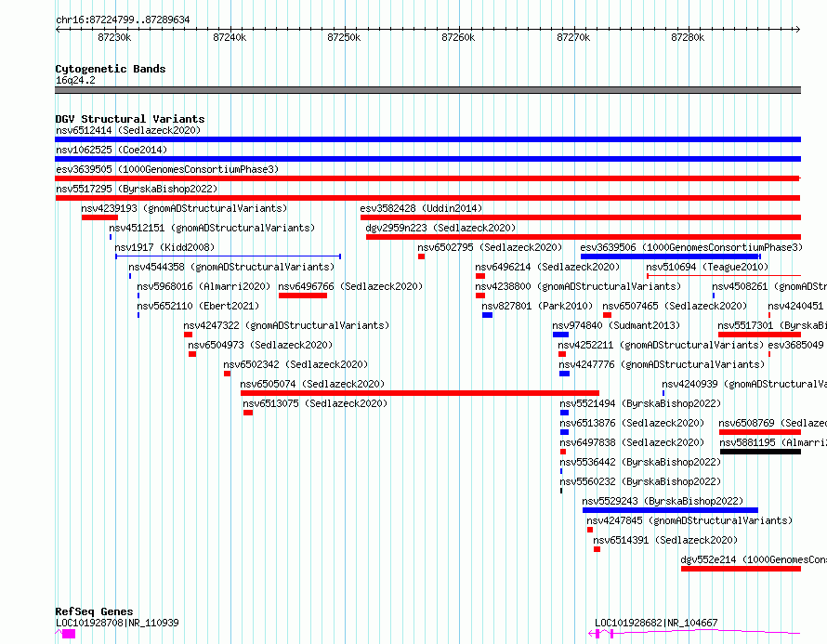The image size is (827, 644).
Task: Click the blue bar under esv3639506
Action: 670,256
